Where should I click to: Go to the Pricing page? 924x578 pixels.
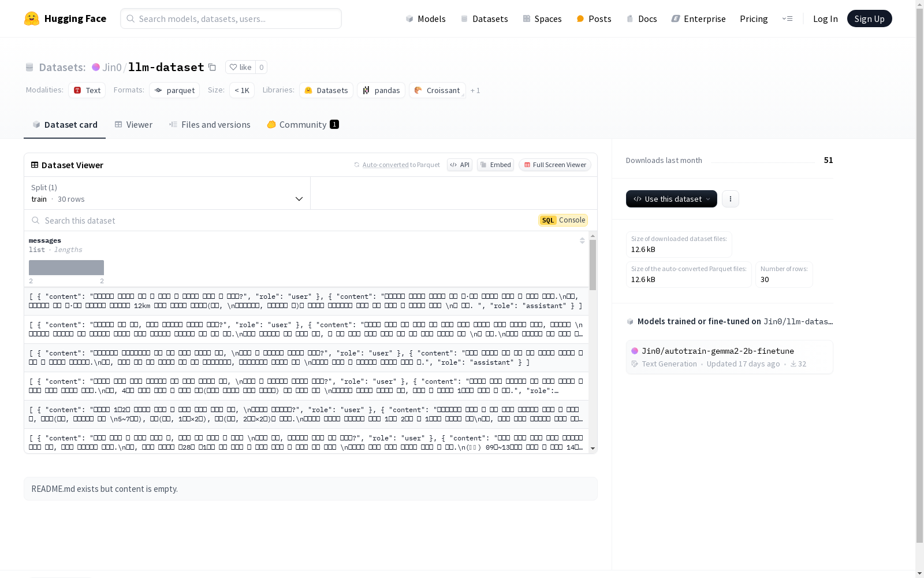754,18
